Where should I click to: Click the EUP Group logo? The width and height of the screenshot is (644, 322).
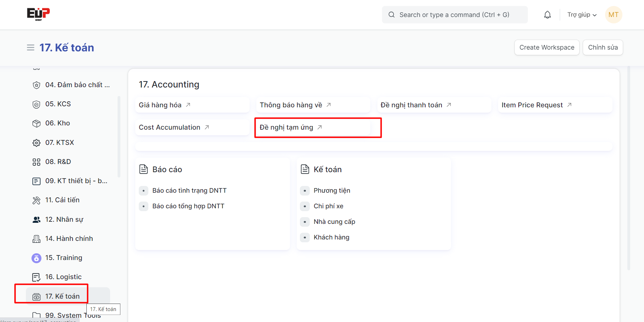click(38, 14)
